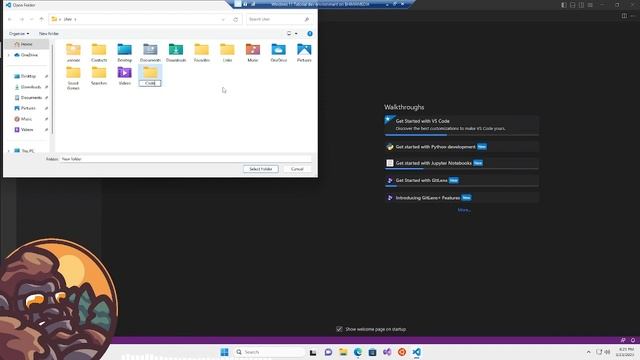The width and height of the screenshot is (640, 360).
Task: Open the Windows Start menu
Action: click(224, 352)
